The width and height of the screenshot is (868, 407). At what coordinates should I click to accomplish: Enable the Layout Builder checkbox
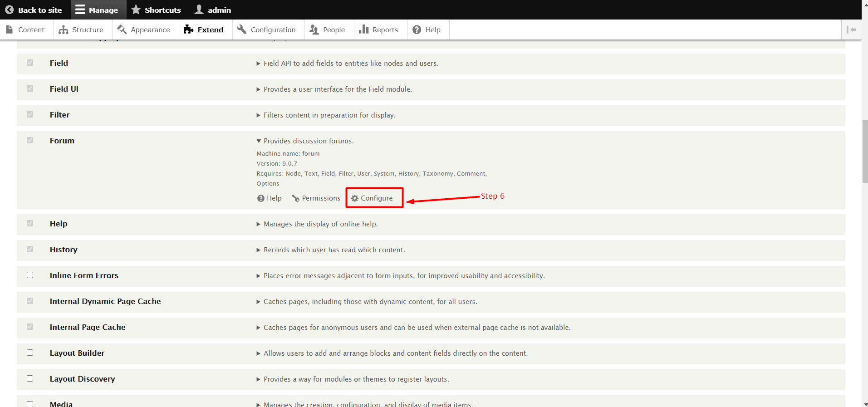(30, 353)
